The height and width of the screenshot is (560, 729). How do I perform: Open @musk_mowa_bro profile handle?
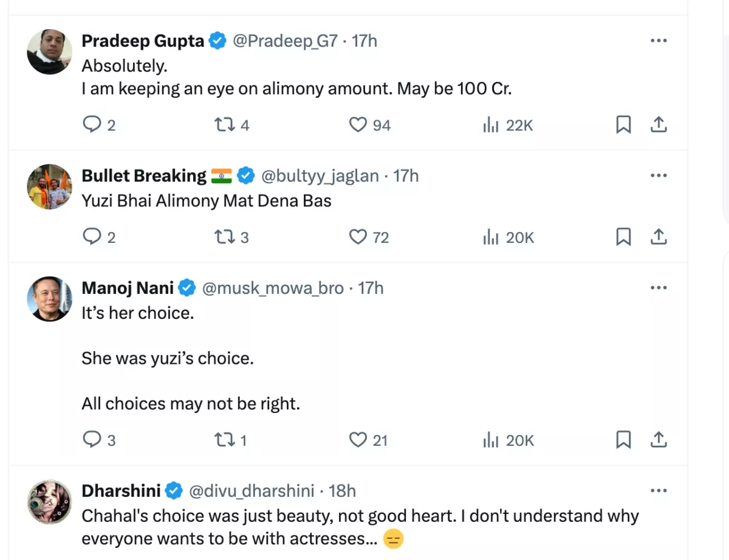click(x=273, y=287)
